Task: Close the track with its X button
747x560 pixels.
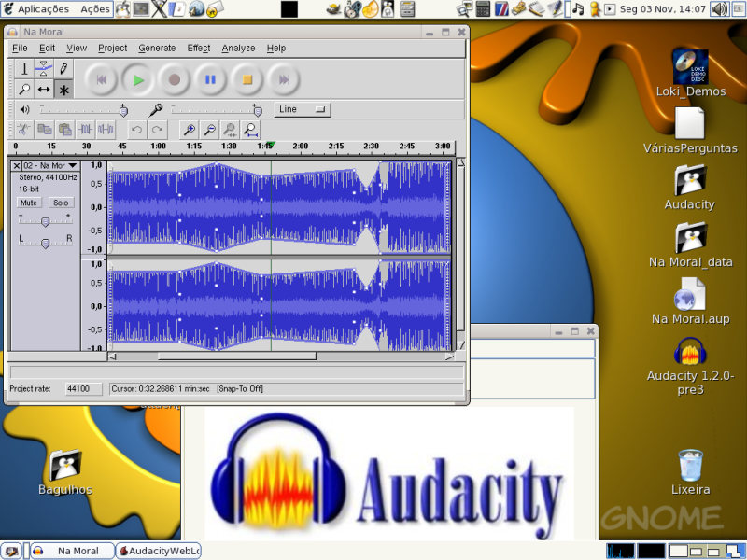Action: [17, 166]
